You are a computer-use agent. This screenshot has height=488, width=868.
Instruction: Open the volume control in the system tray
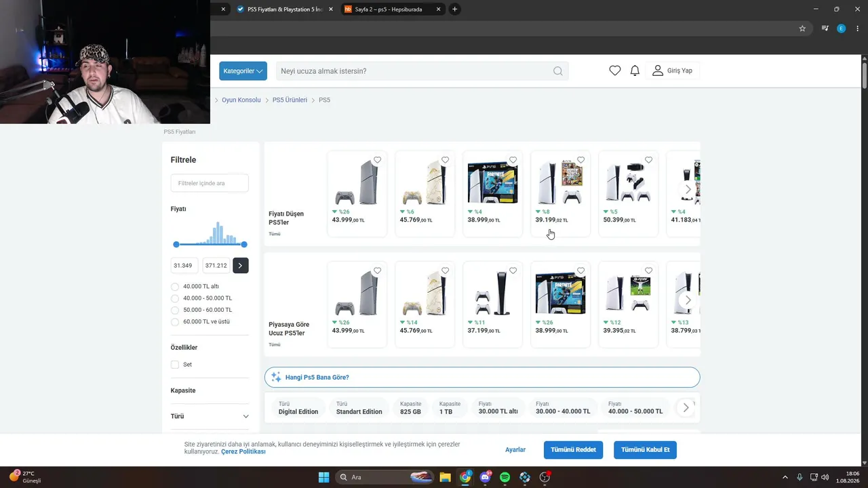point(825,477)
